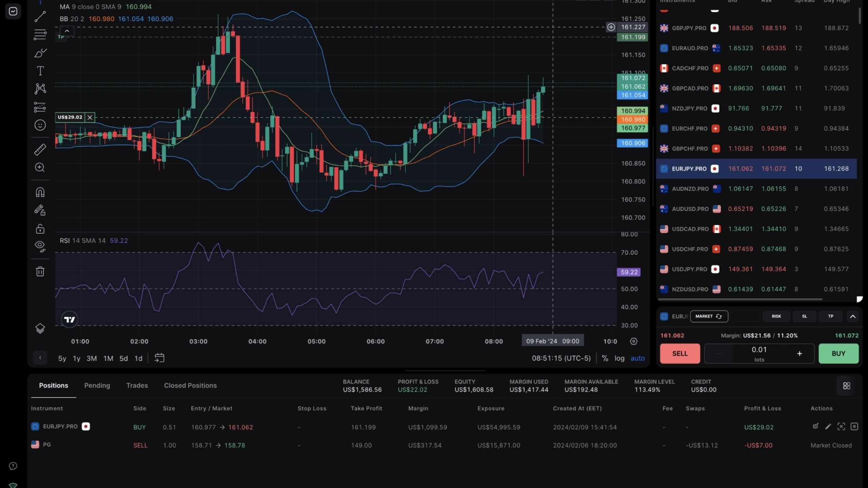
Task: Click the left arrow beside date ranges
Action: [x=40, y=358]
